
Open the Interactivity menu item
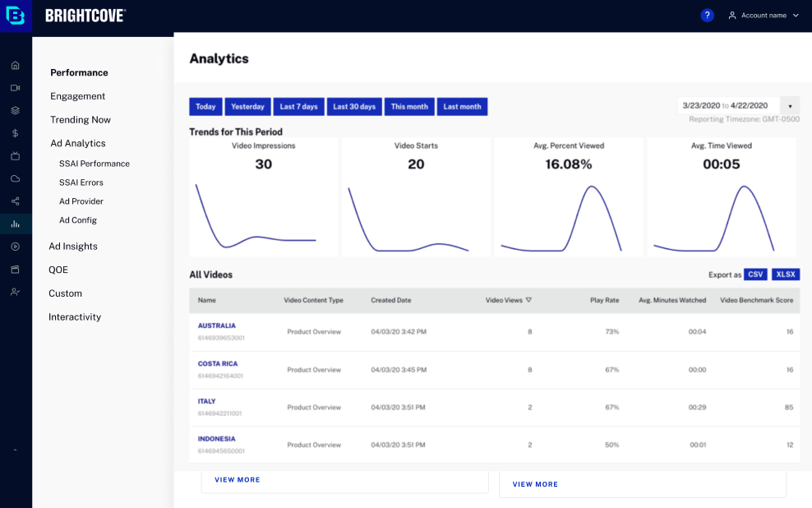click(x=75, y=317)
